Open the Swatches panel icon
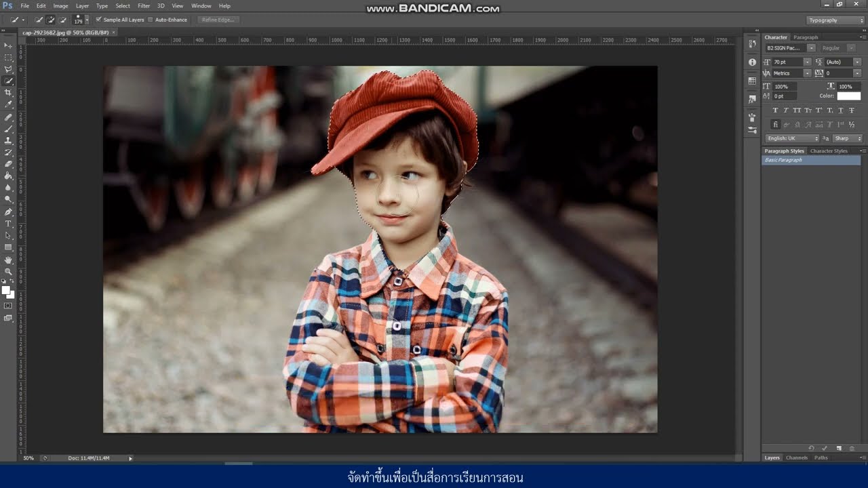The height and width of the screenshot is (488, 868). (x=752, y=81)
